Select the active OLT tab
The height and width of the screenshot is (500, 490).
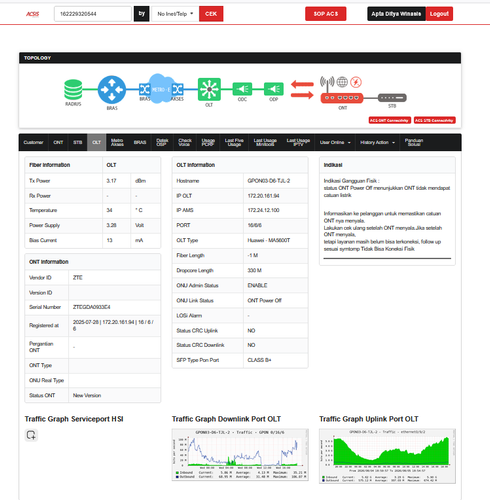click(x=97, y=142)
